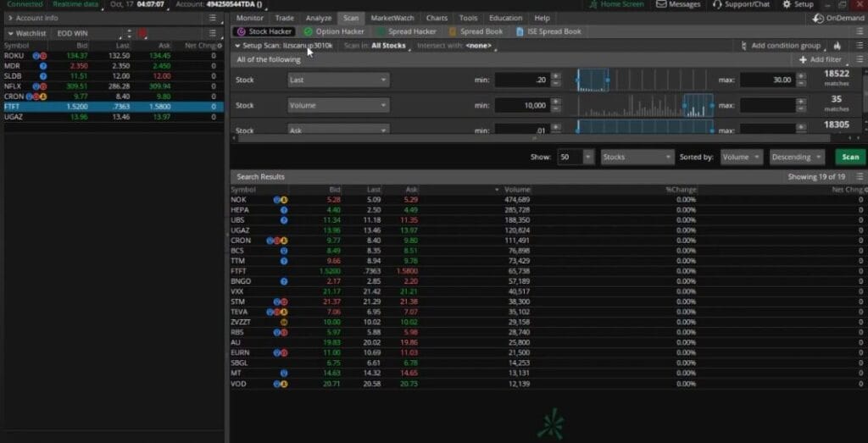Switch to the Trade tab
The height and width of the screenshot is (443, 868).
click(285, 18)
